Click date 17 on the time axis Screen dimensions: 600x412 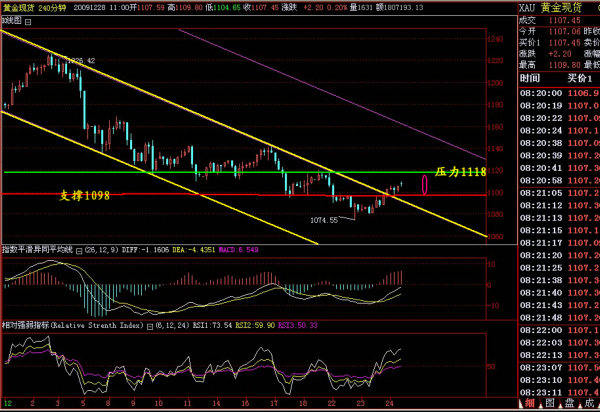[x=274, y=402]
